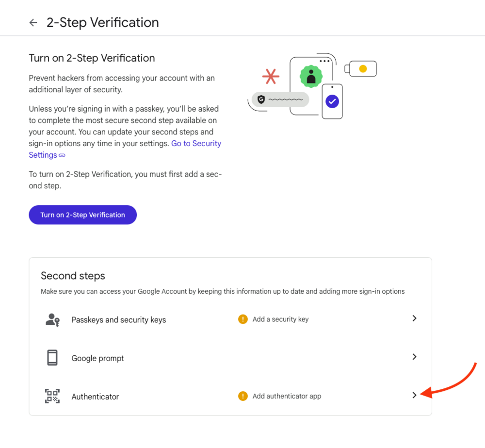
Task: Click the Google shield password illustration
Action: click(280, 100)
